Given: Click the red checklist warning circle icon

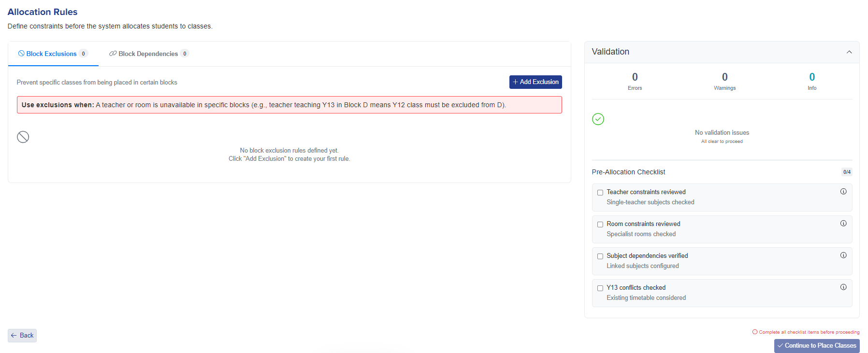Looking at the screenshot, I should point(755,332).
